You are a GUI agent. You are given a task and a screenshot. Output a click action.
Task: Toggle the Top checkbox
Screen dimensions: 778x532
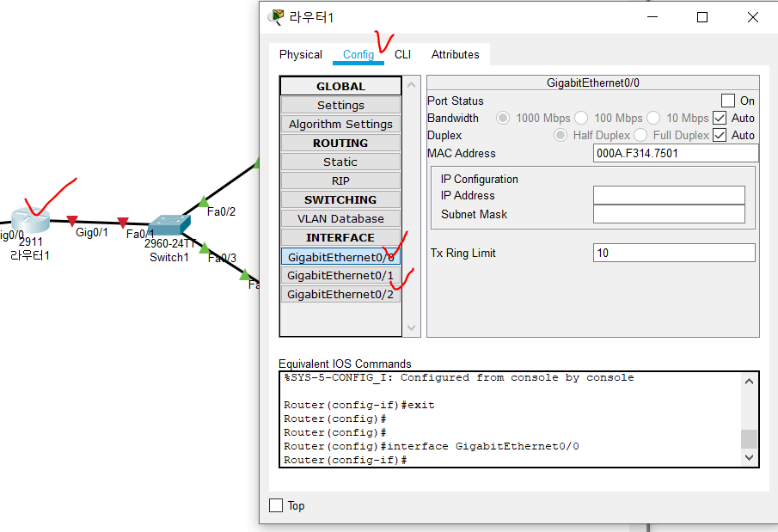276,505
